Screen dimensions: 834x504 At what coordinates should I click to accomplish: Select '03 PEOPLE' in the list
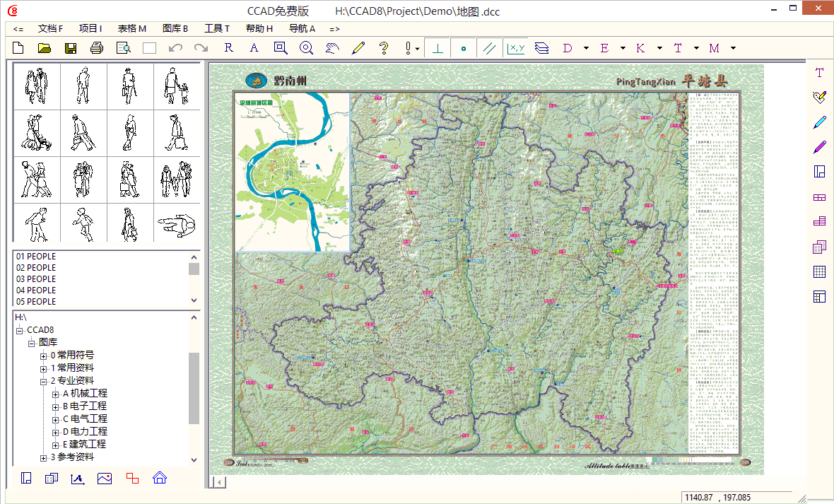pyautogui.click(x=36, y=279)
